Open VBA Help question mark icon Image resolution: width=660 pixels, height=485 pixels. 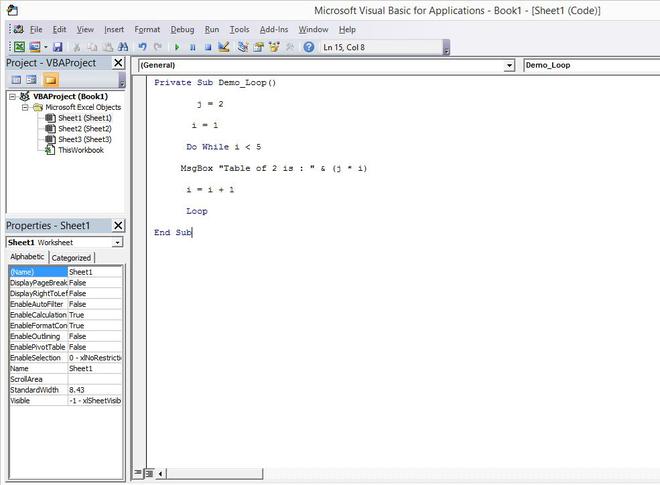309,47
